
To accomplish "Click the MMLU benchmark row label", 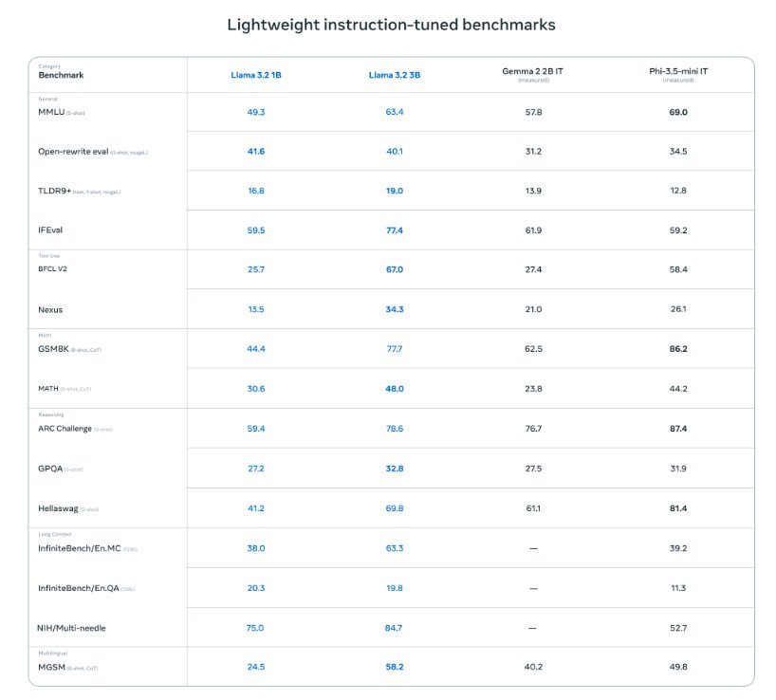I will (x=51, y=112).
